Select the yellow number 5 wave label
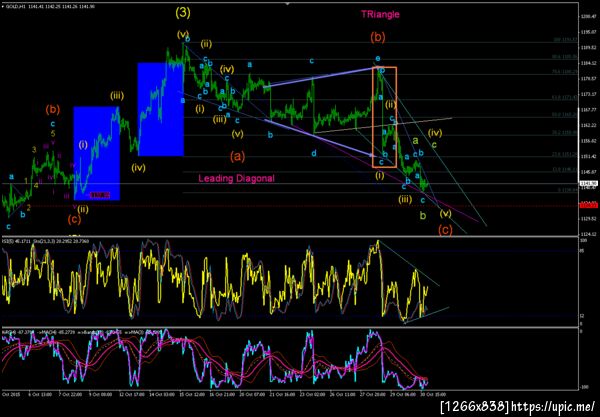Screen dimensions: 600x417 tap(53, 134)
